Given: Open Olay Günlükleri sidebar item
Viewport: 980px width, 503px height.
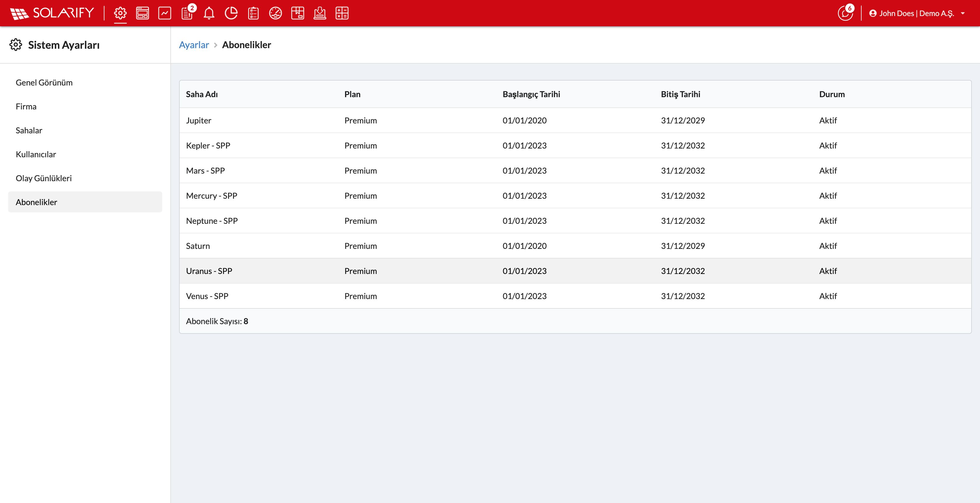Looking at the screenshot, I should pyautogui.click(x=43, y=179).
